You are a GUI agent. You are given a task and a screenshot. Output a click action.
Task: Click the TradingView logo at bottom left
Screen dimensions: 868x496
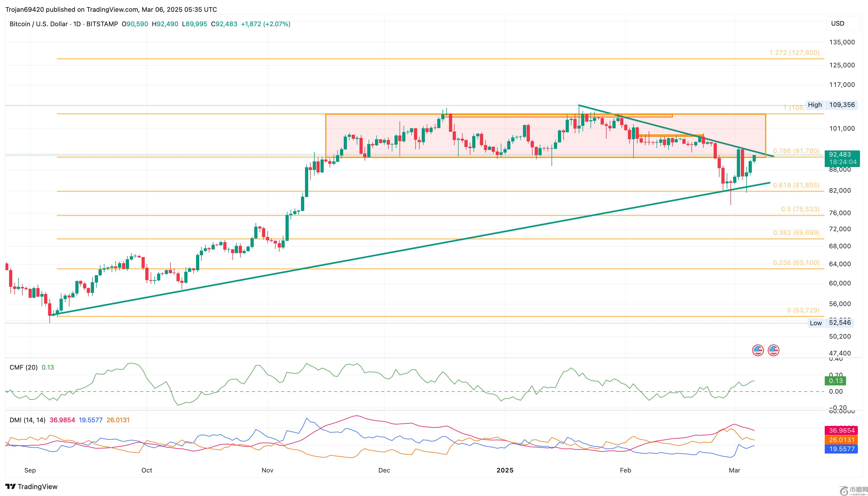pos(31,486)
